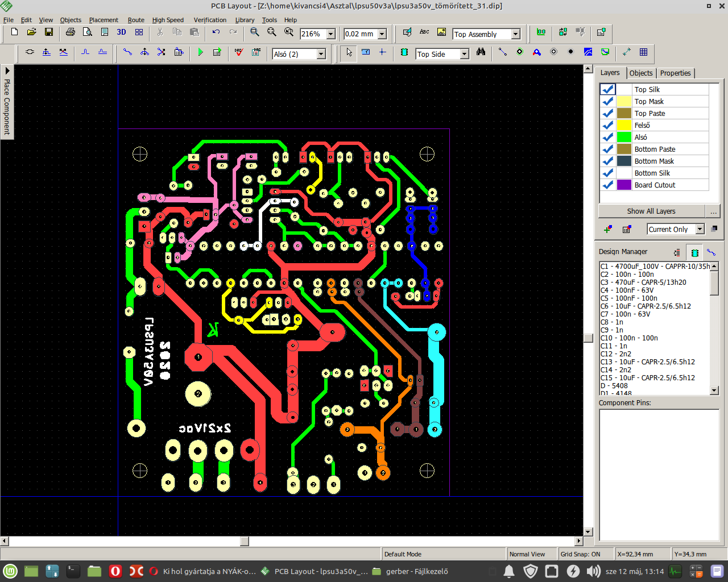Screen dimensions: 728x582
Task: Click the save floppy disk icon
Action: 49,32
